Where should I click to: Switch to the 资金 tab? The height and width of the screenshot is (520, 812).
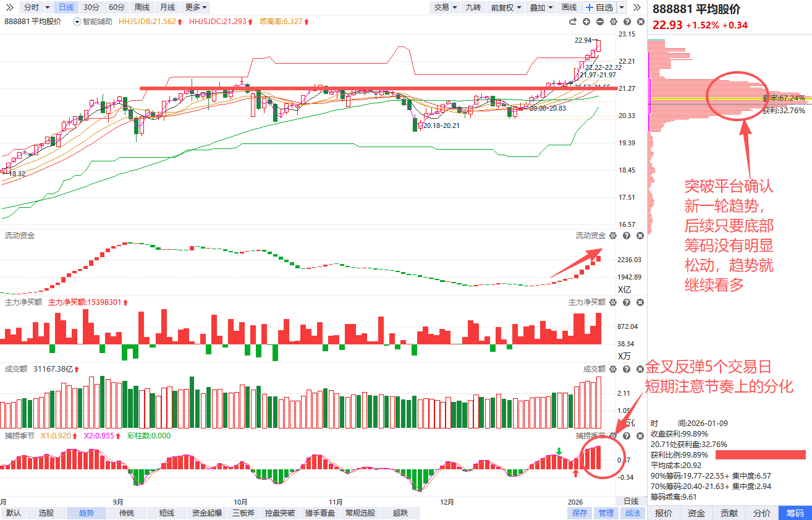coord(696,513)
